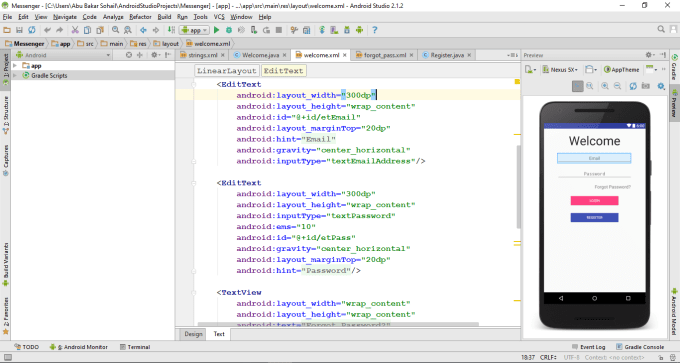Expand the Gradle Scripts node
Image resolution: width=680 pixels, height=363 pixels.
[15, 75]
